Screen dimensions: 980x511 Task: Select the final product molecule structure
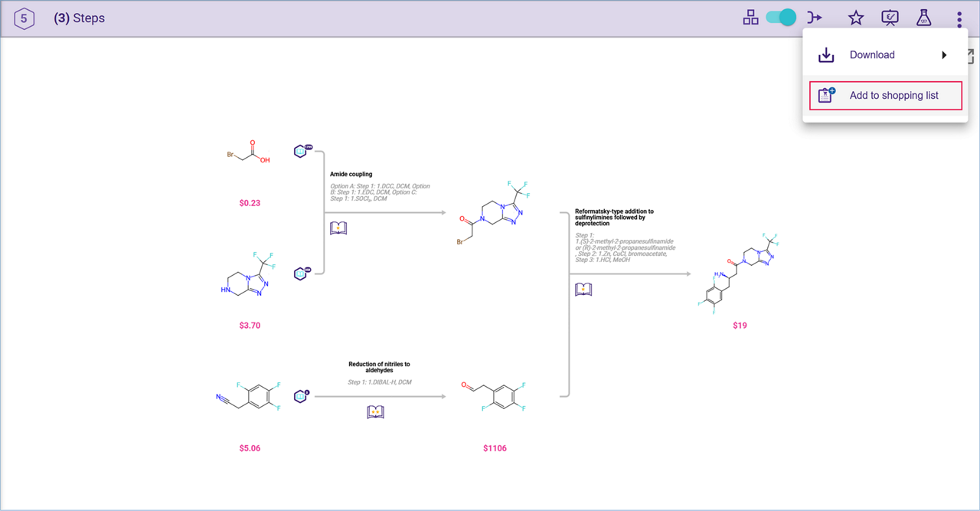[741, 272]
